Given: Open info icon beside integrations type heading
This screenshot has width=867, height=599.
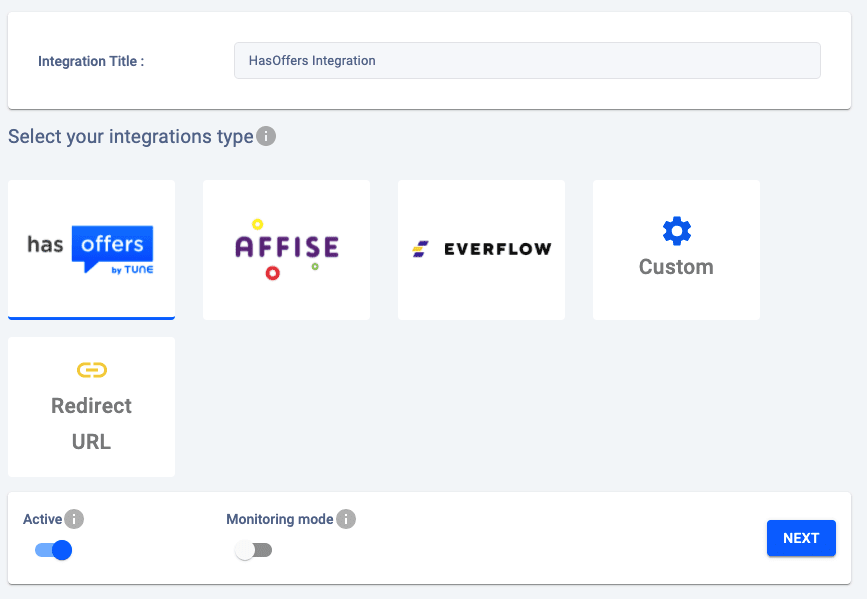Looking at the screenshot, I should [266, 137].
